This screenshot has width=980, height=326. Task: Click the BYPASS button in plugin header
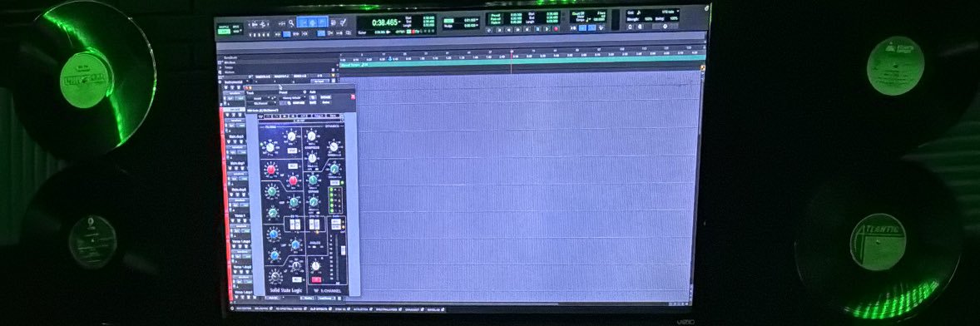(x=325, y=96)
